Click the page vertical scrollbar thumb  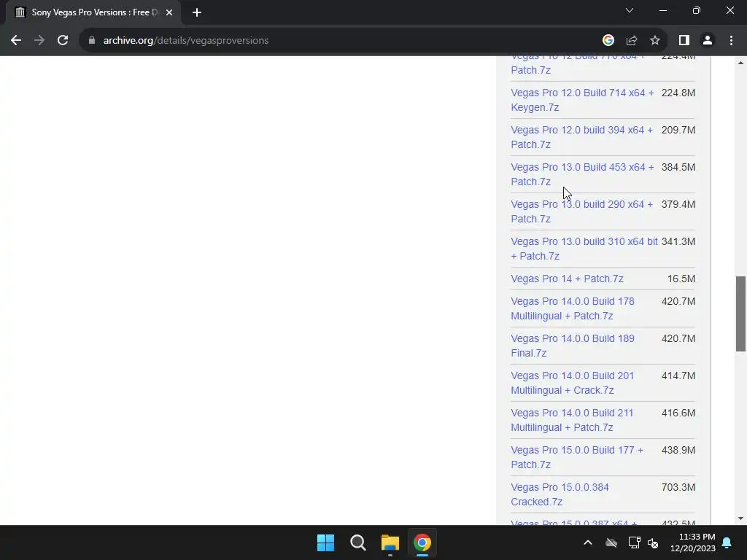[x=740, y=314]
